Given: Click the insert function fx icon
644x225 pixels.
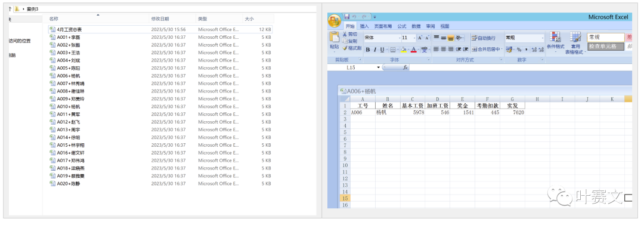Looking at the screenshot, I should [405, 67].
